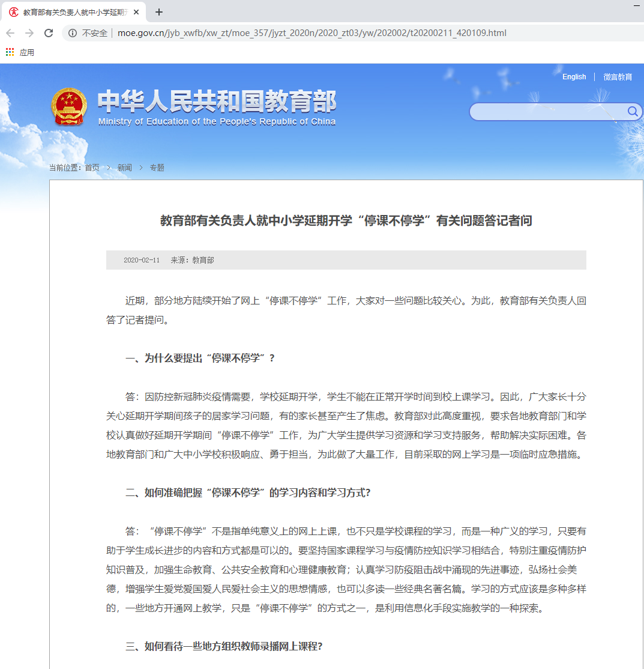Switch to the English site link
Image resolution: width=644 pixels, height=669 pixels.
click(x=574, y=77)
